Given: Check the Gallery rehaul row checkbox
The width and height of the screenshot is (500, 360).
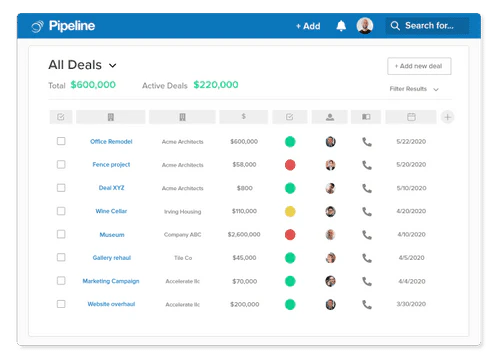Looking at the screenshot, I should 61,257.
